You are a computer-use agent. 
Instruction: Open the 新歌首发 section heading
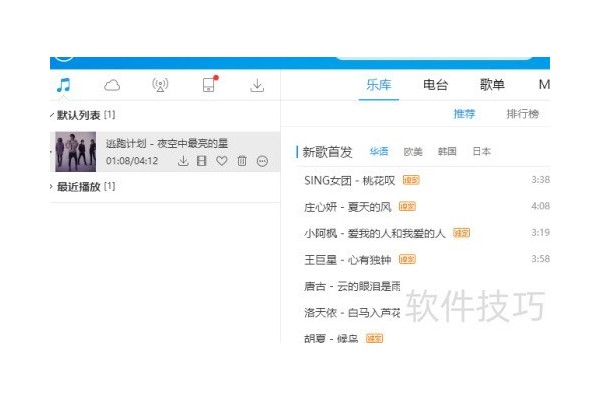327,152
